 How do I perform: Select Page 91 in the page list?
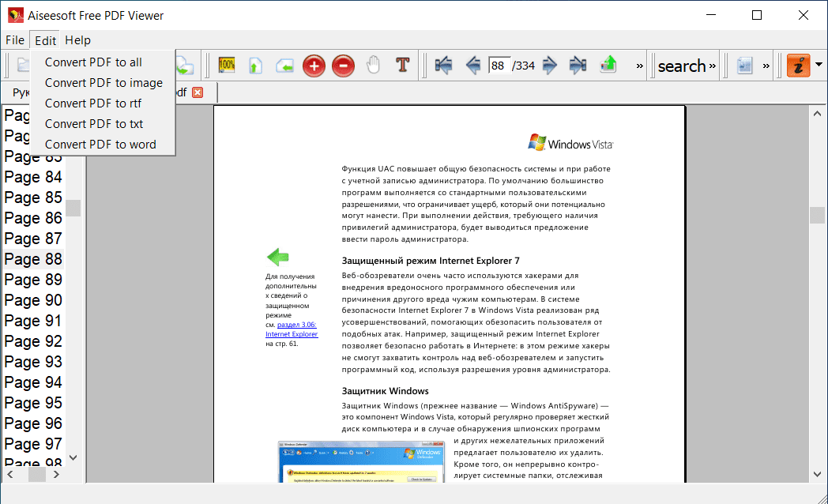tap(33, 321)
